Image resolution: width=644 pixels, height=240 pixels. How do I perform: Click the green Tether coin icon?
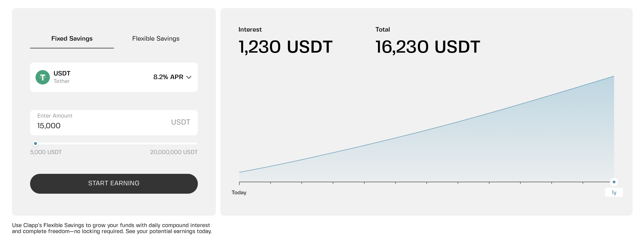[x=43, y=77]
